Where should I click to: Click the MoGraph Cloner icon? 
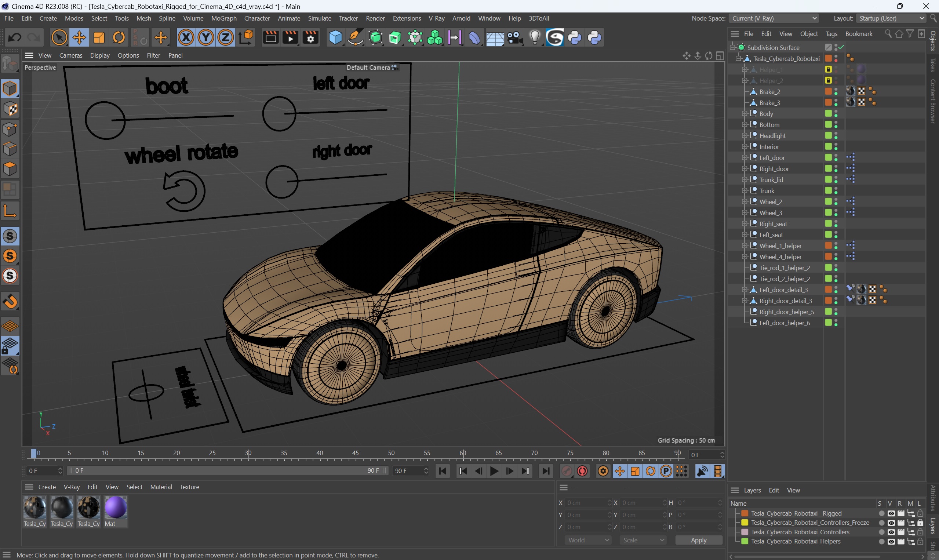[x=434, y=37]
